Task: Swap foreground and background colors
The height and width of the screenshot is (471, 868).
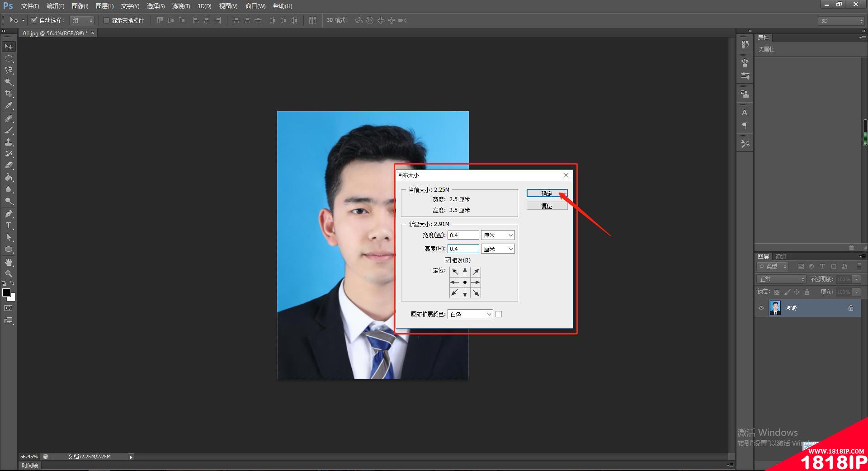Action: coord(12,283)
